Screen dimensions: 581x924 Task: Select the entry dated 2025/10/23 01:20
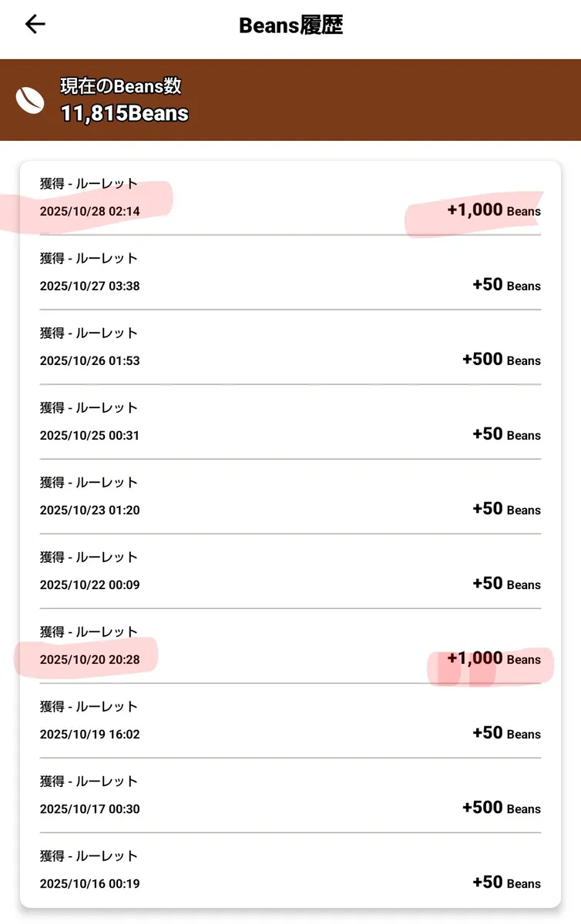pyautogui.click(x=90, y=510)
